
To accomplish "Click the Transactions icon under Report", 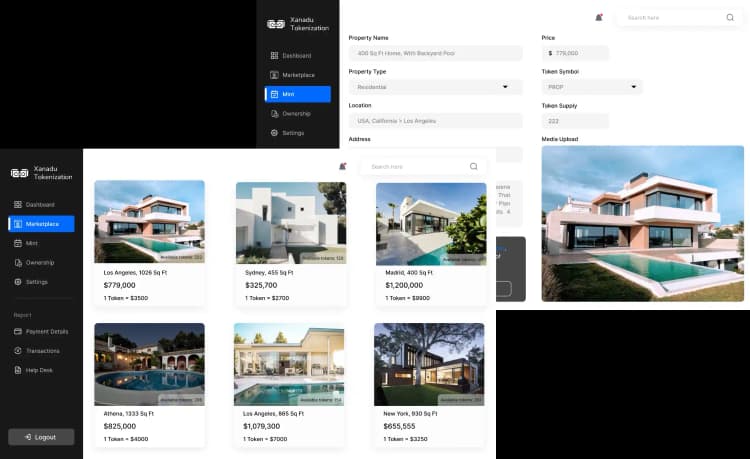I will click(x=18, y=351).
